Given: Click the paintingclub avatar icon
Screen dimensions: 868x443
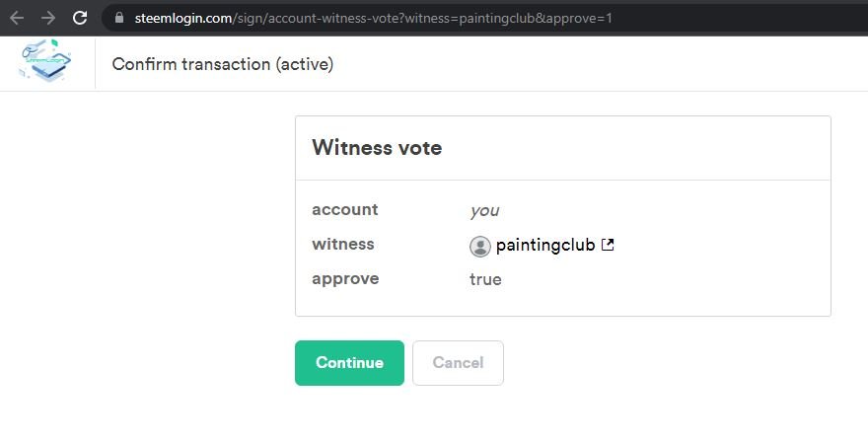Looking at the screenshot, I should [479, 246].
